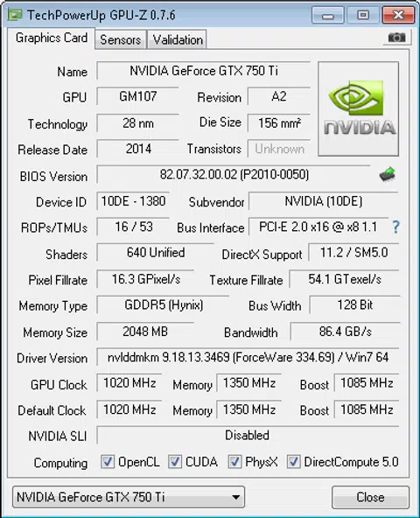420x518 pixels.
Task: Click the NVIDIA SLI status field
Action: (248, 435)
